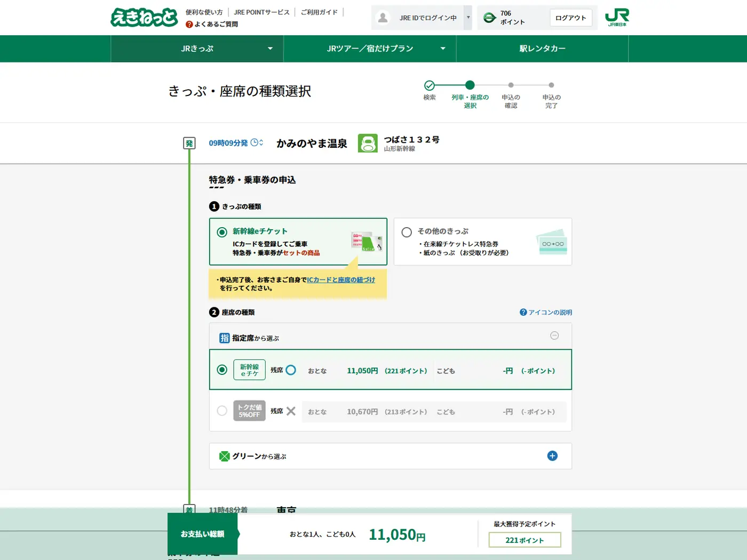Click the JR東日本 logo

pyautogui.click(x=618, y=17)
